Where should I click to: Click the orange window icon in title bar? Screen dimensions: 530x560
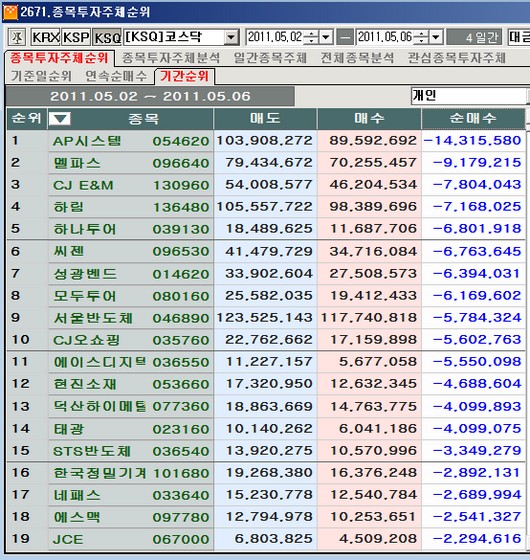tap(10, 12)
